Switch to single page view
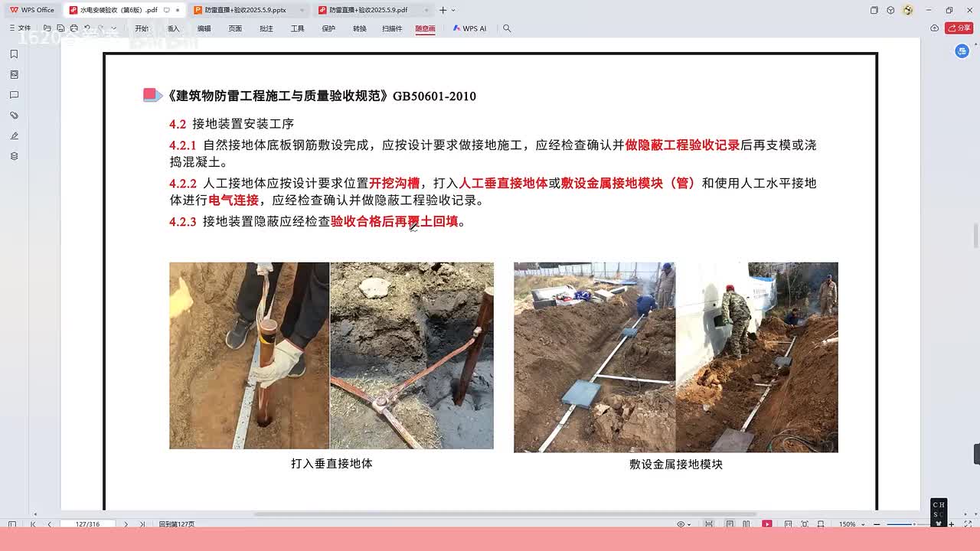This screenshot has width=980, height=551. point(730,524)
